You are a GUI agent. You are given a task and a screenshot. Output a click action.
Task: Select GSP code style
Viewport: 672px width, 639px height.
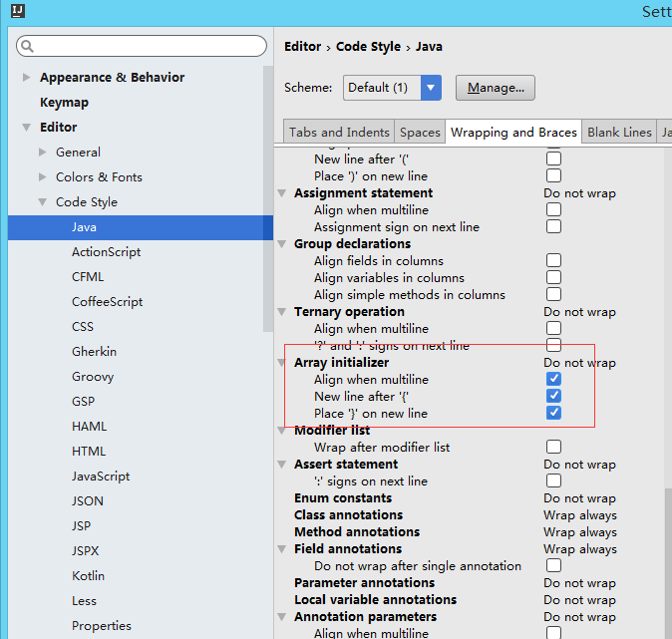point(83,402)
